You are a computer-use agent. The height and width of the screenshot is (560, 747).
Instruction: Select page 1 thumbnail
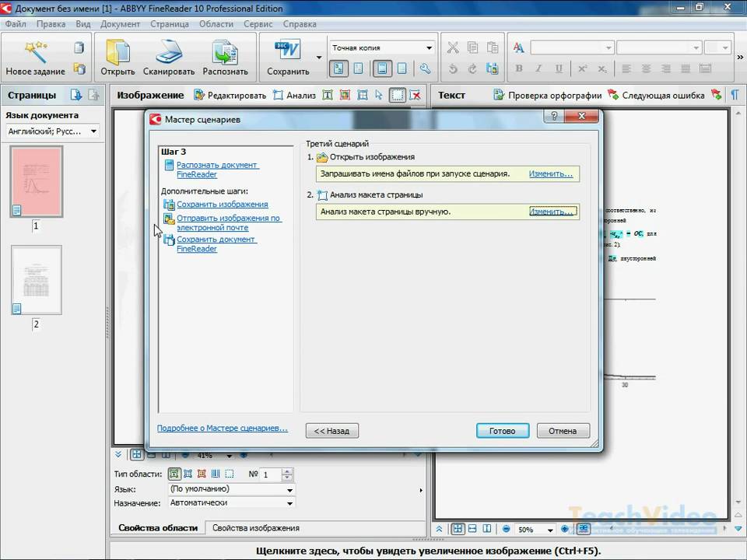[x=37, y=181]
